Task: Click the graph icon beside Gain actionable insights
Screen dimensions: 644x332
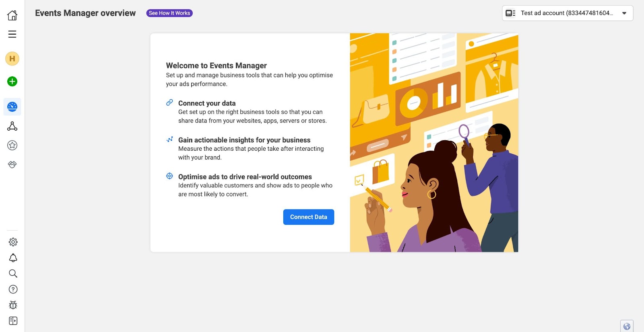Action: point(169,139)
